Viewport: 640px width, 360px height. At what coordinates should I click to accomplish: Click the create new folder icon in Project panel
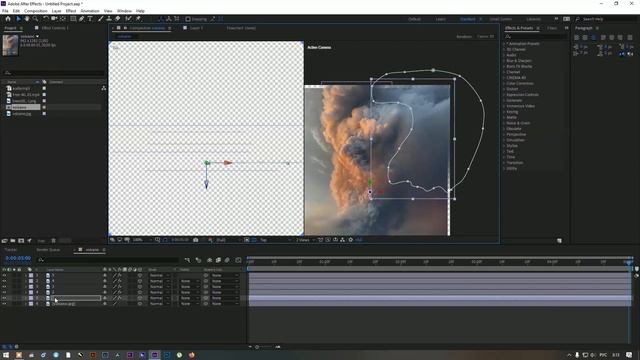point(13,241)
